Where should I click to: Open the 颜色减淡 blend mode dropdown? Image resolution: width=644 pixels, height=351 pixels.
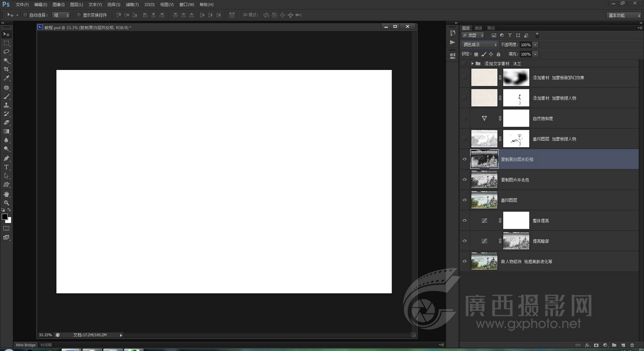pyautogui.click(x=480, y=45)
